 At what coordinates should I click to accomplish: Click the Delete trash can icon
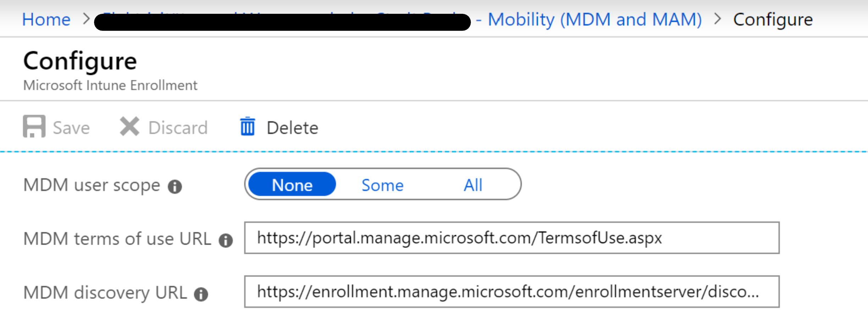click(247, 126)
